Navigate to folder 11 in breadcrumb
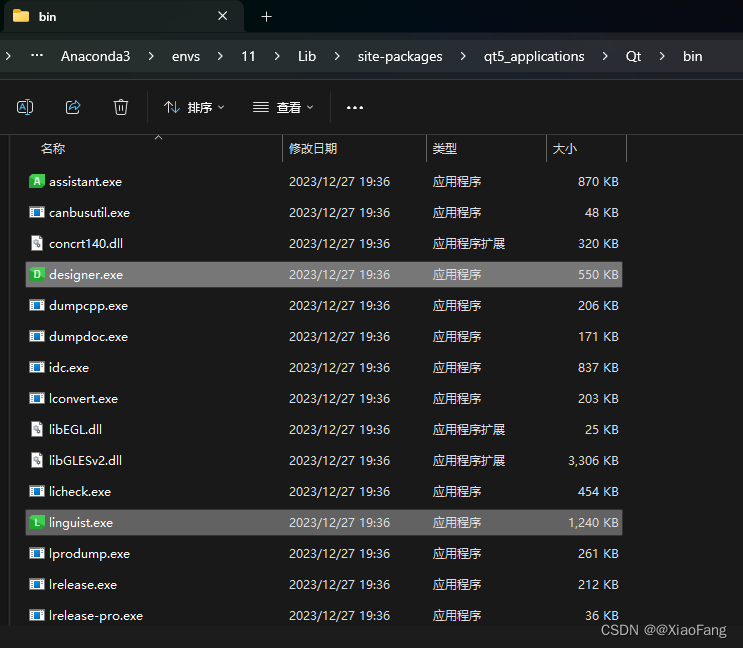Image resolution: width=743 pixels, height=648 pixels. tap(248, 56)
